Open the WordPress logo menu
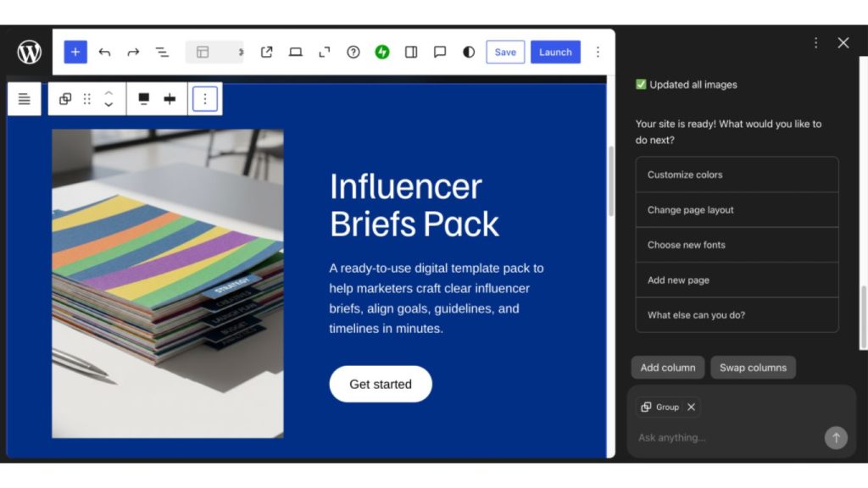The image size is (868, 488). point(29,53)
